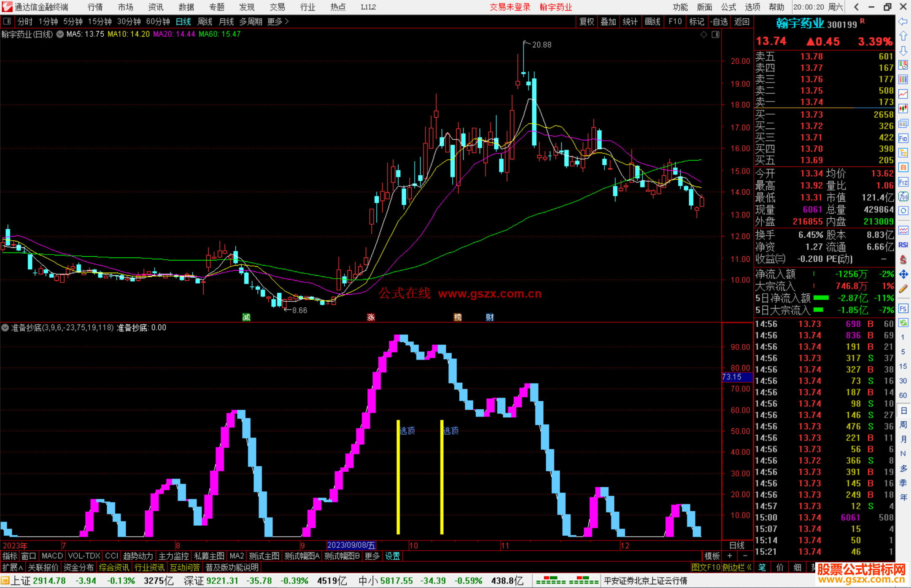Toggle the panel icon left of 分时
Screen dimensions: 911x588
[x=7, y=21]
